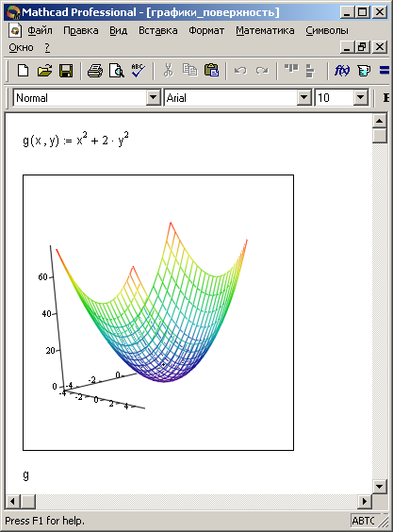Click the g placeholder below plot
Viewport: 393px width, 532px height.
(x=26, y=475)
